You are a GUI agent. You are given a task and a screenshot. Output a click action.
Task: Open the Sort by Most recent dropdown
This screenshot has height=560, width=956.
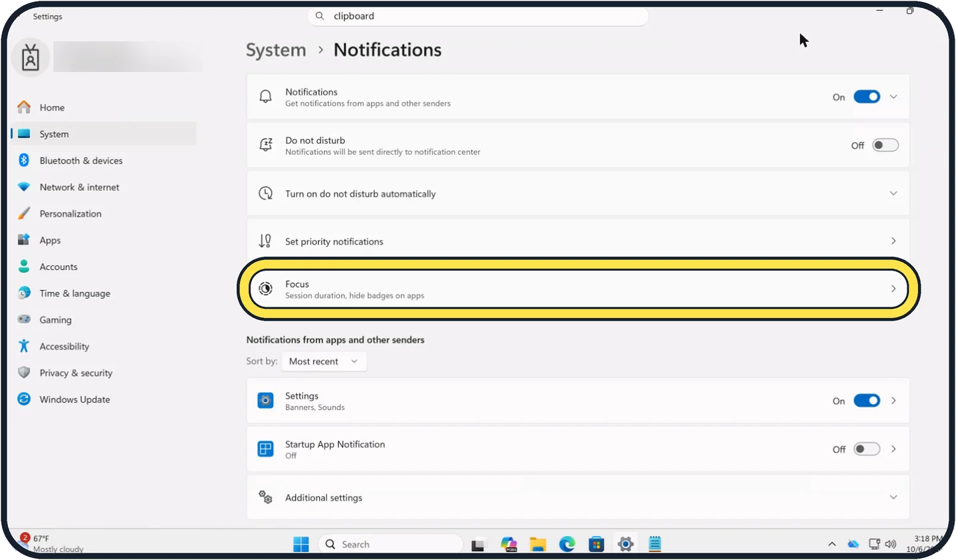pyautogui.click(x=324, y=361)
